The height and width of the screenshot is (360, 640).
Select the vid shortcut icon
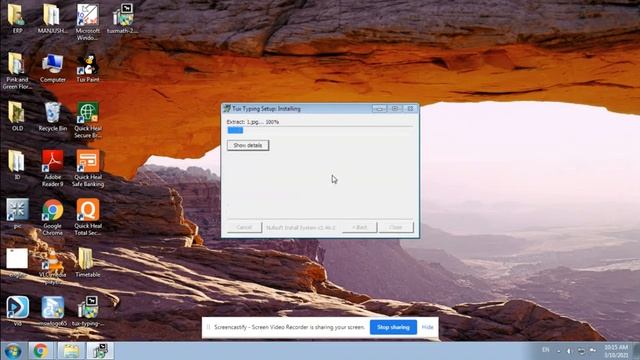[x=17, y=311]
